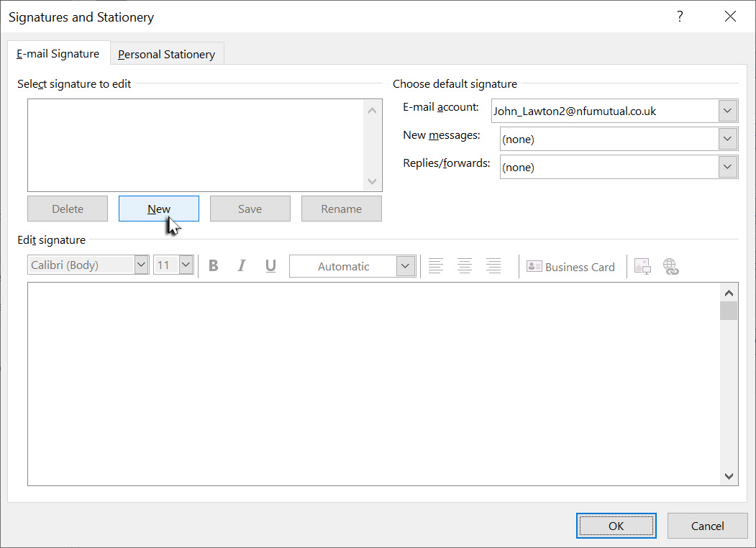The image size is (756, 548).
Task: Align signature text to the left
Action: (x=436, y=265)
